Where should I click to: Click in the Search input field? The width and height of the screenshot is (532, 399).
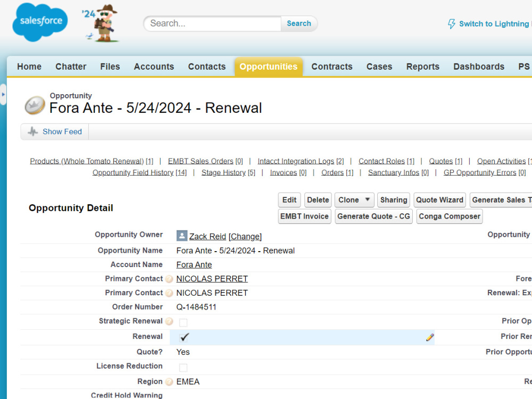213,23
